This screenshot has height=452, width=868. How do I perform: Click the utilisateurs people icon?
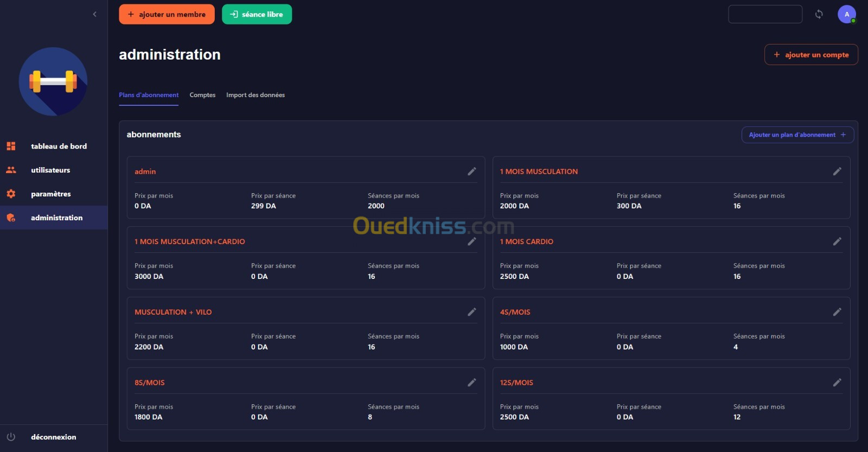(x=11, y=170)
